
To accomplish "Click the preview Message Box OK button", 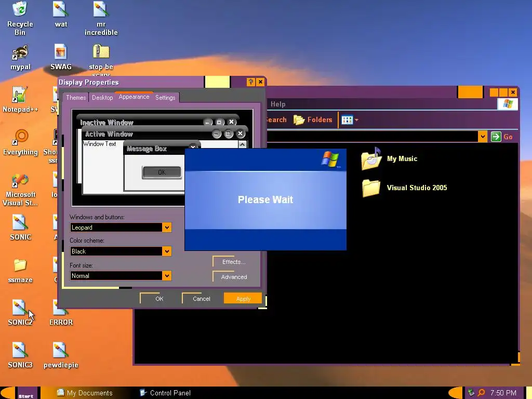I will click(162, 172).
